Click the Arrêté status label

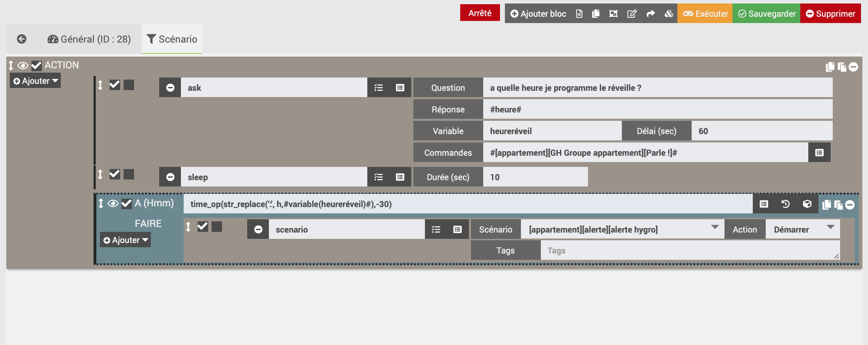pyautogui.click(x=480, y=13)
